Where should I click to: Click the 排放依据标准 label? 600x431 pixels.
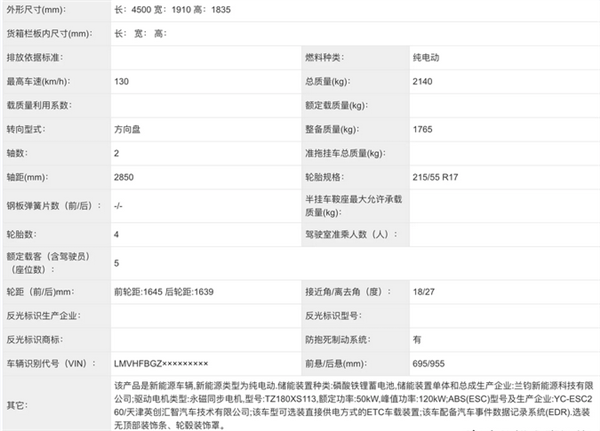click(x=35, y=57)
